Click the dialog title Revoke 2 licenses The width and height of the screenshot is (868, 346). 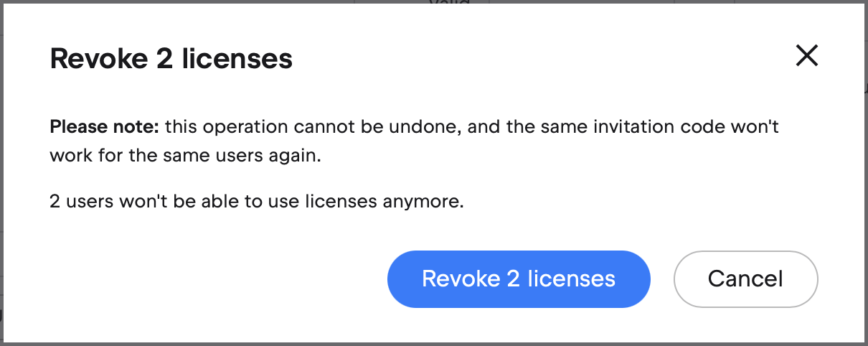click(x=171, y=59)
